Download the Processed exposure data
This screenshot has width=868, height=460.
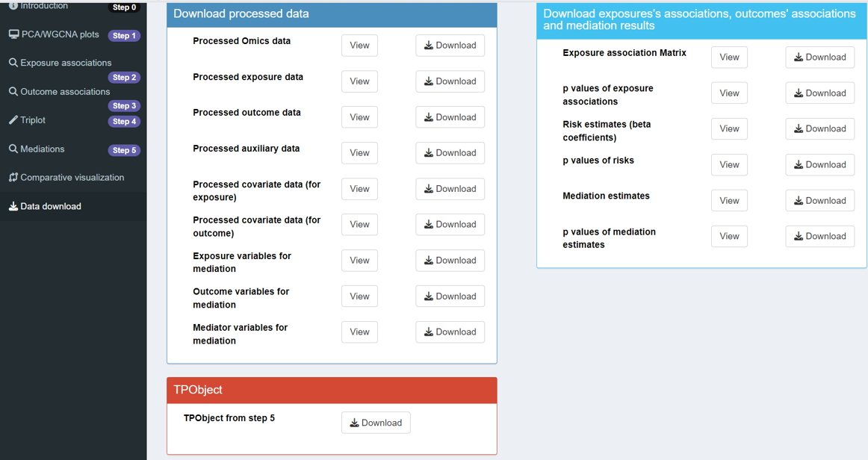(450, 81)
